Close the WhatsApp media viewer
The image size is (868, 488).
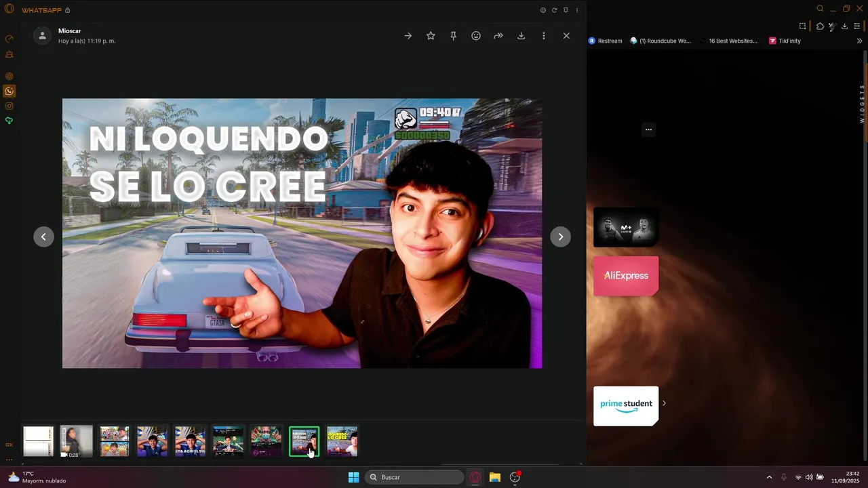click(x=566, y=36)
